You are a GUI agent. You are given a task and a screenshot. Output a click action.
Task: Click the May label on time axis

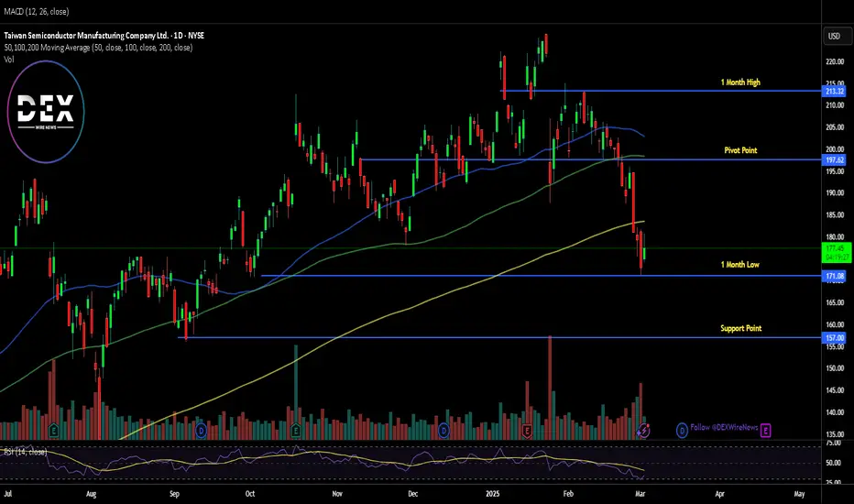(x=799, y=494)
